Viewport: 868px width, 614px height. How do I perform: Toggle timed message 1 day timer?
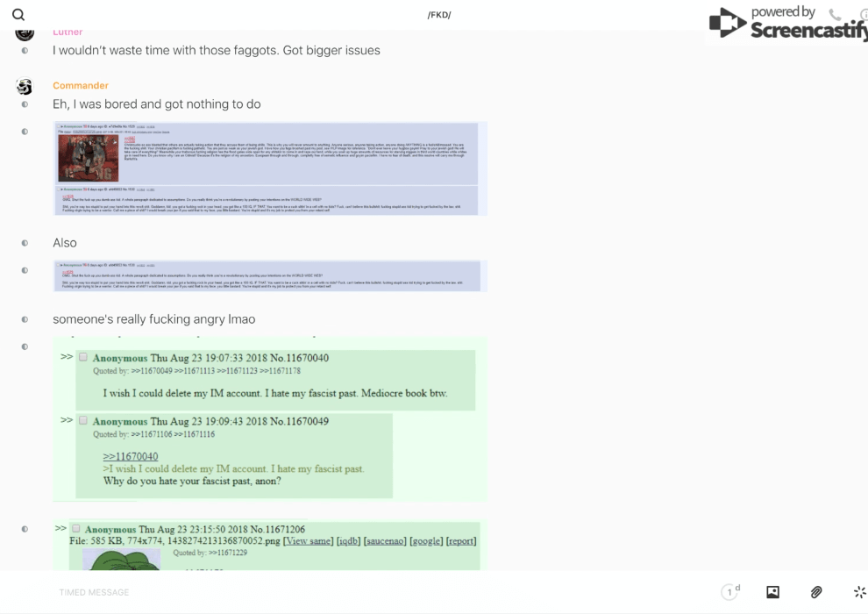point(730,592)
